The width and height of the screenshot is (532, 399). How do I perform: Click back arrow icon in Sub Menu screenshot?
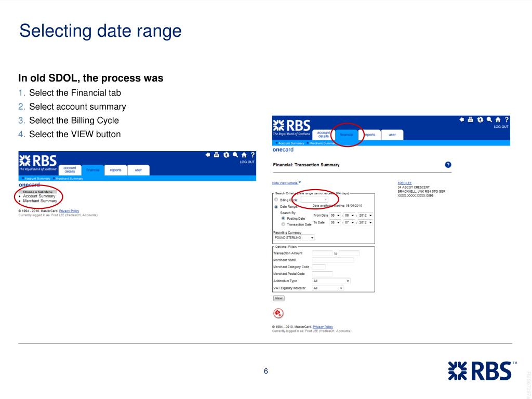click(x=208, y=155)
